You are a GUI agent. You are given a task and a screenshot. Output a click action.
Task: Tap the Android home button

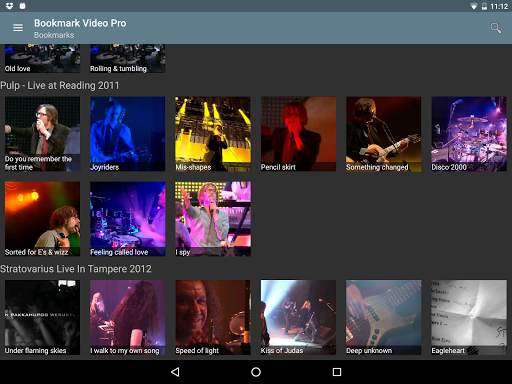tap(256, 372)
